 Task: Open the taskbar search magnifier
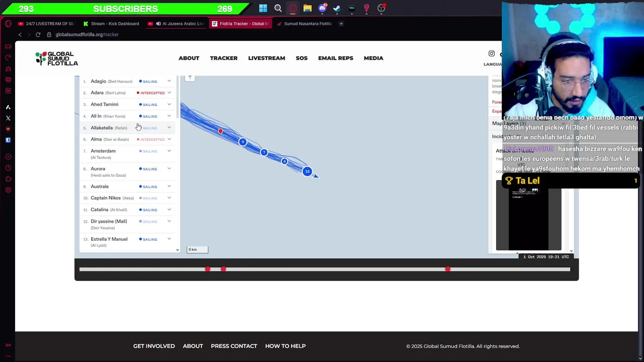(278, 8)
